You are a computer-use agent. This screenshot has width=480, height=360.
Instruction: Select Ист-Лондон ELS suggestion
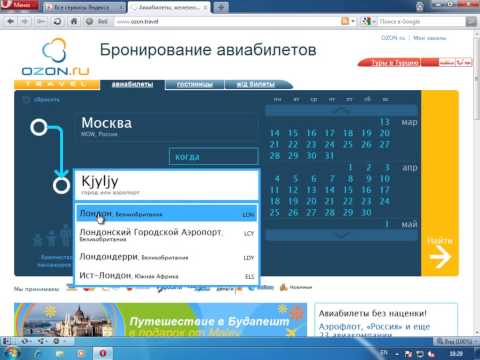coord(167,276)
